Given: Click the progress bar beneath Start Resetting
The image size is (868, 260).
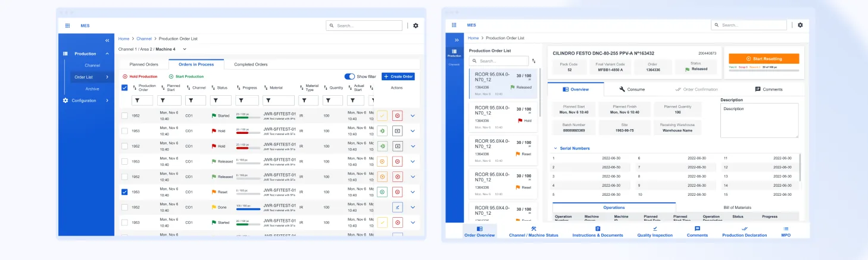Looking at the screenshot, I should [764, 71].
